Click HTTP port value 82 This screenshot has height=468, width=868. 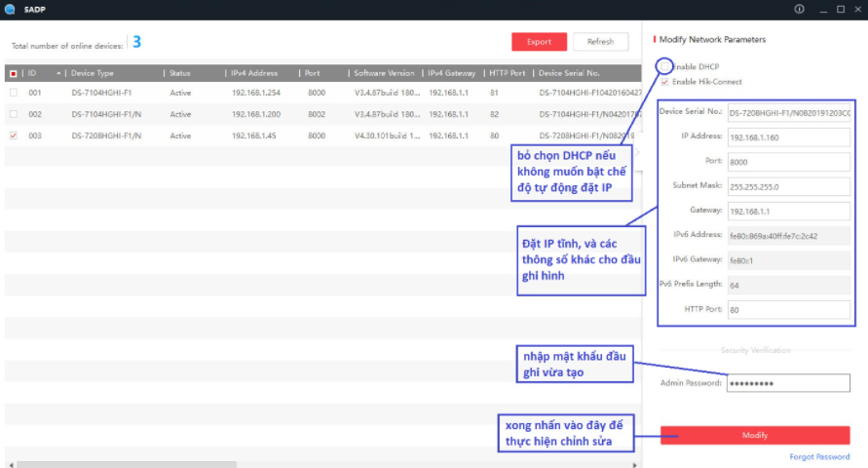coord(494,114)
